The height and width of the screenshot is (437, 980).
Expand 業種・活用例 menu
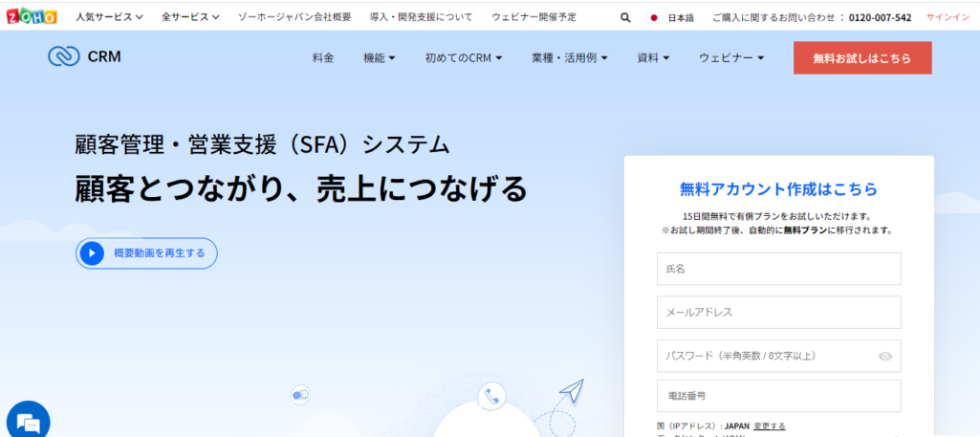coord(570,58)
